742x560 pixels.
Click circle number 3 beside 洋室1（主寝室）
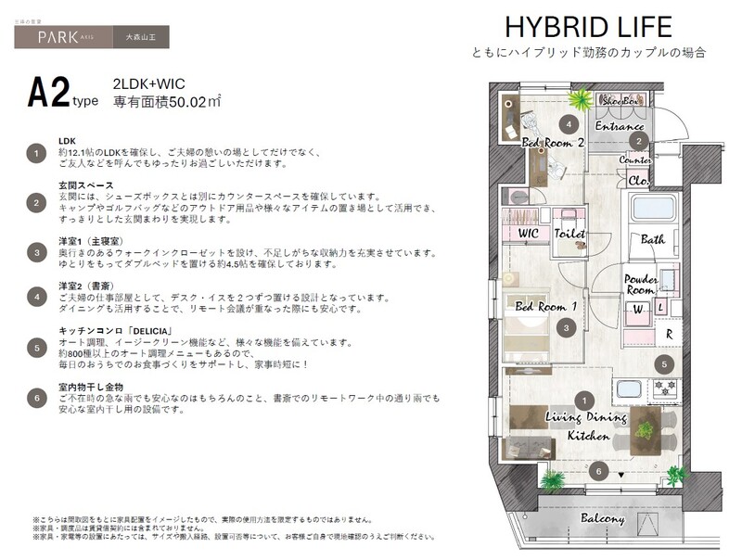tap(36, 253)
